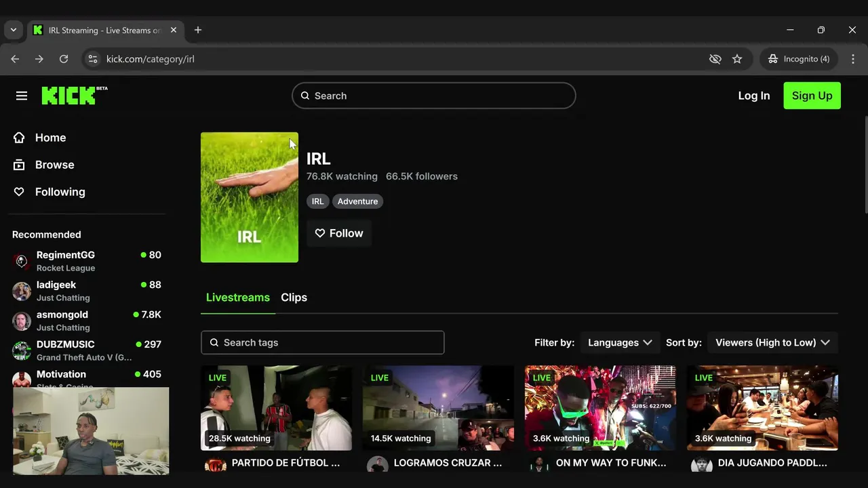Screen dimensions: 868x488
Task: Select the IRL Streaming browser tab
Action: point(105,30)
